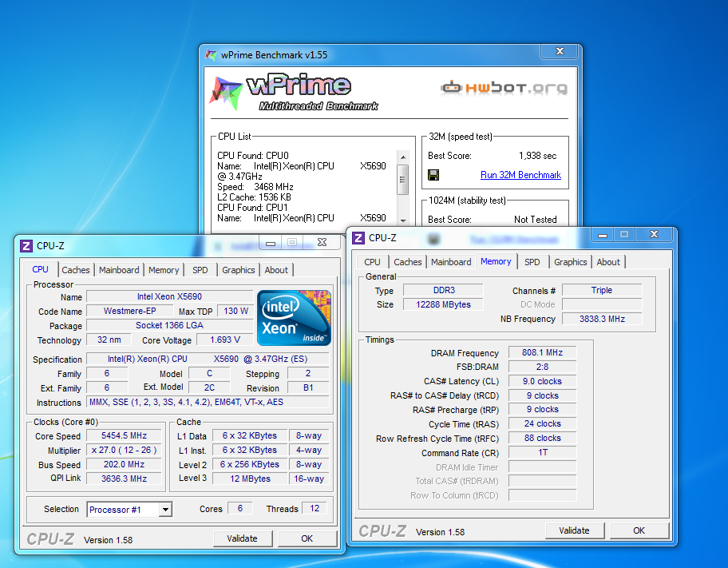Open SPD tab in left CPU-Z window
728x568 pixels.
click(200, 270)
